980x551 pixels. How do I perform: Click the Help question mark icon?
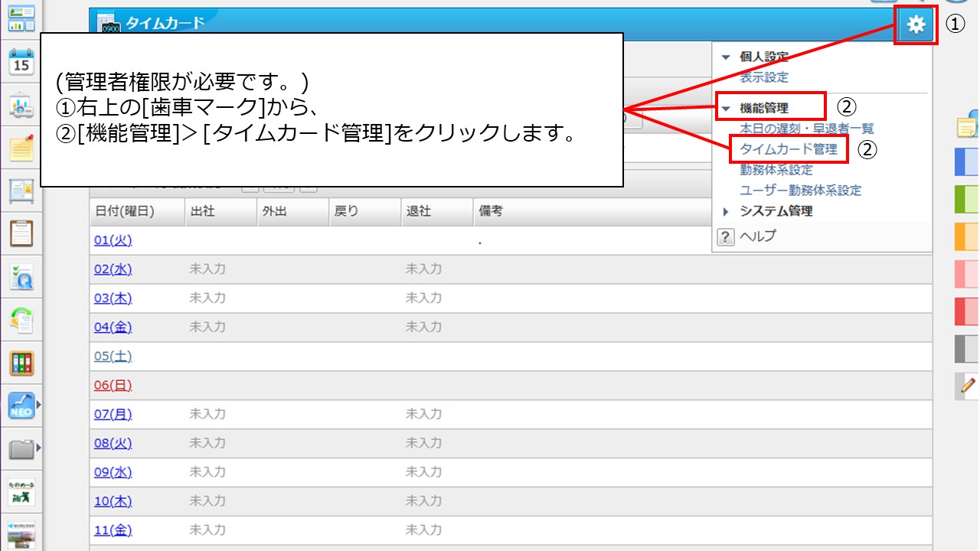tap(724, 236)
